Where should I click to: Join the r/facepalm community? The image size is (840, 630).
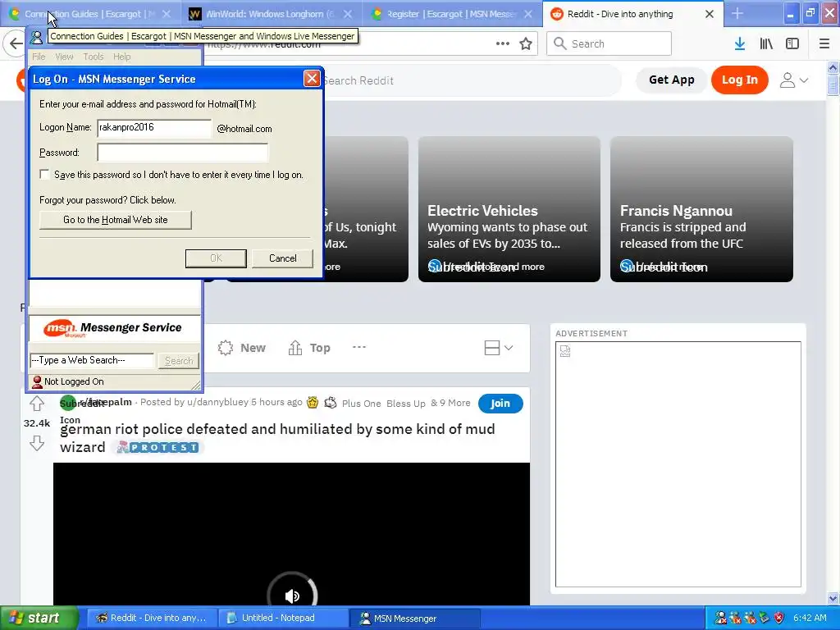click(x=500, y=404)
